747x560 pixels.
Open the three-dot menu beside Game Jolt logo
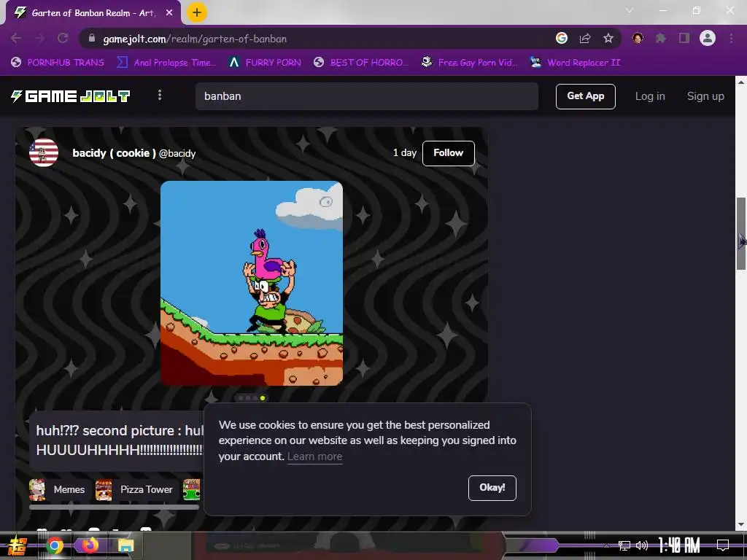pyautogui.click(x=160, y=96)
